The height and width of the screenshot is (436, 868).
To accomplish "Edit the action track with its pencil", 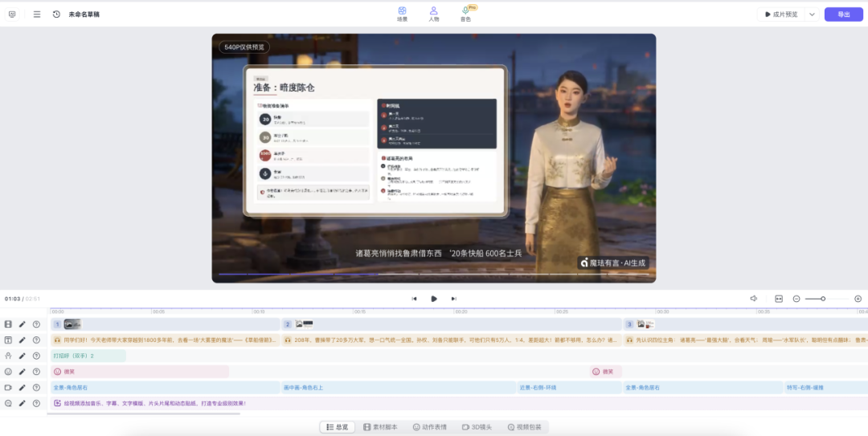I will 23,356.
